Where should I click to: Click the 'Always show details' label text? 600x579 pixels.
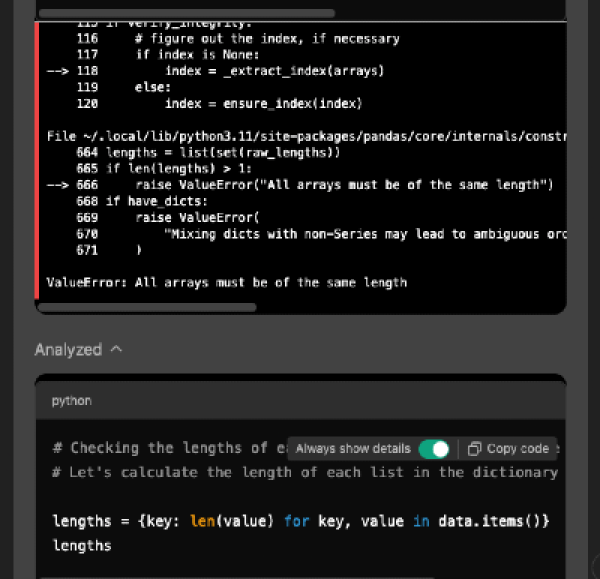(x=353, y=448)
